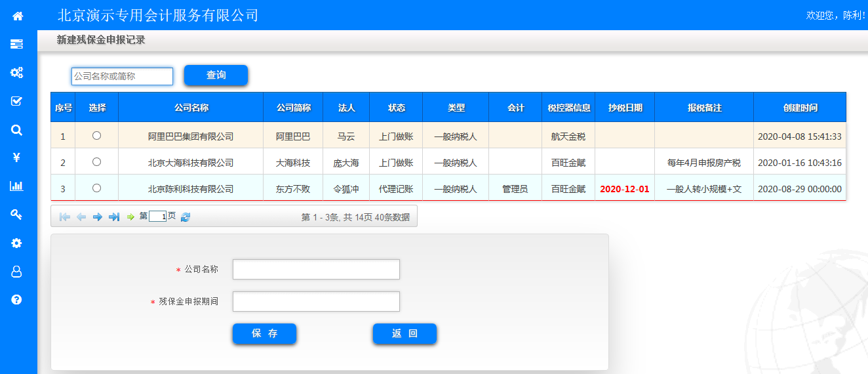Viewport: 868px width, 374px height.
Task: Click the 大海科技 short name cell
Action: pyautogui.click(x=293, y=162)
